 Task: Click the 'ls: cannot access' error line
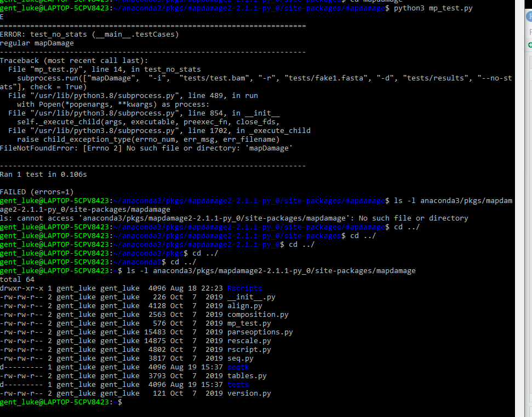(234, 218)
